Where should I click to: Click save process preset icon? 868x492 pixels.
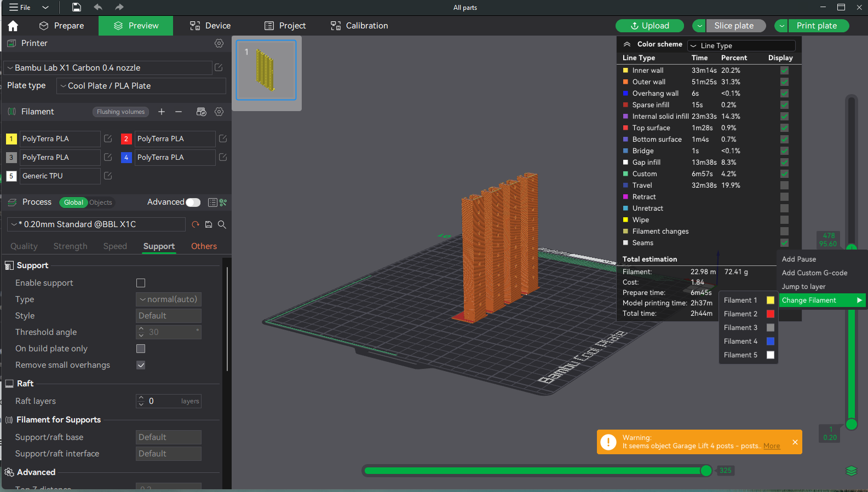[x=209, y=224]
